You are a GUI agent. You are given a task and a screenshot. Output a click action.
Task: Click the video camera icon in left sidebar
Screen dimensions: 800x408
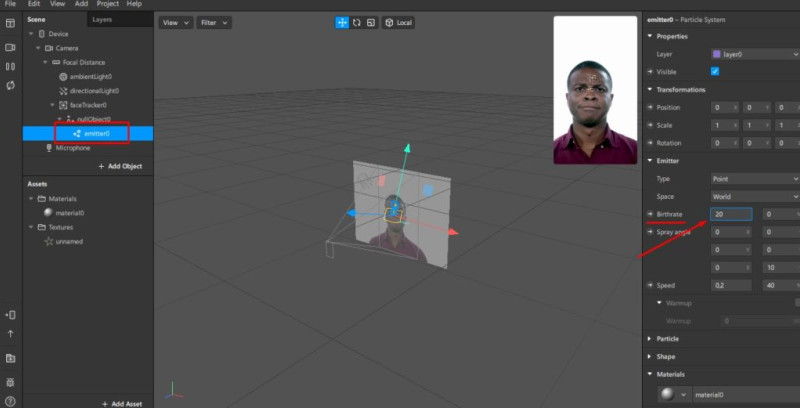coord(10,47)
